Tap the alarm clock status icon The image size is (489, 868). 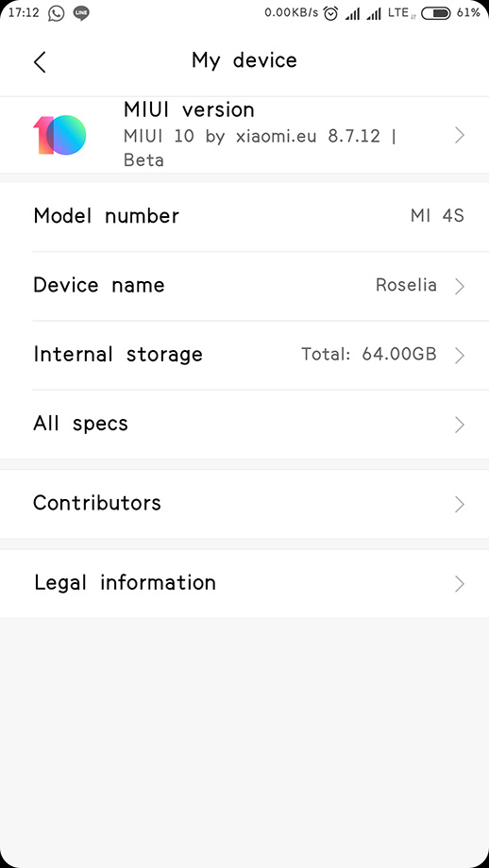pos(330,13)
